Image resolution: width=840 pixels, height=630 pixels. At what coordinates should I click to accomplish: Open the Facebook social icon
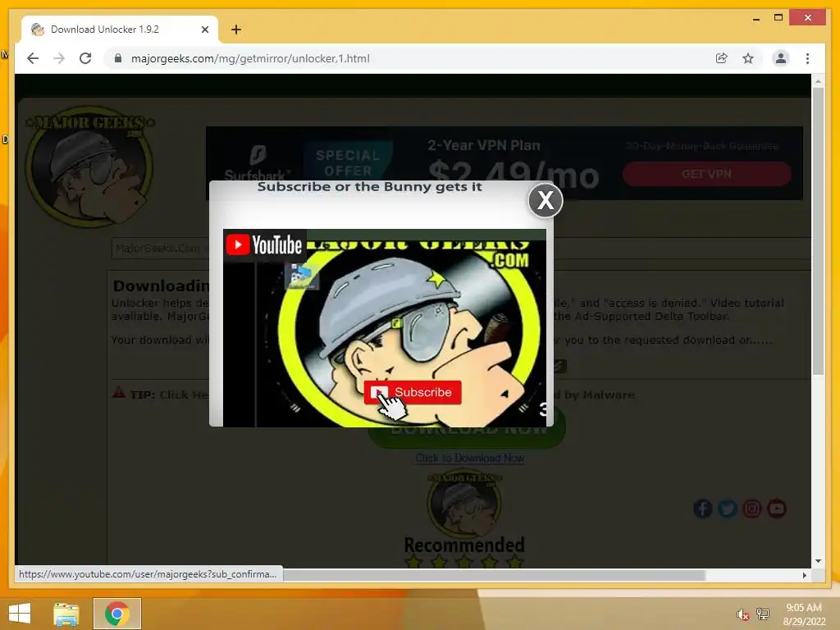pyautogui.click(x=703, y=509)
